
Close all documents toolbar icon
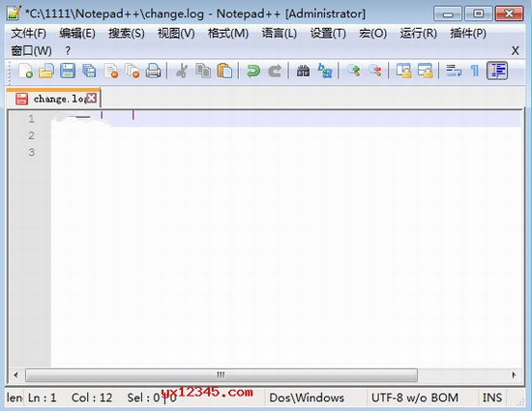coord(132,71)
